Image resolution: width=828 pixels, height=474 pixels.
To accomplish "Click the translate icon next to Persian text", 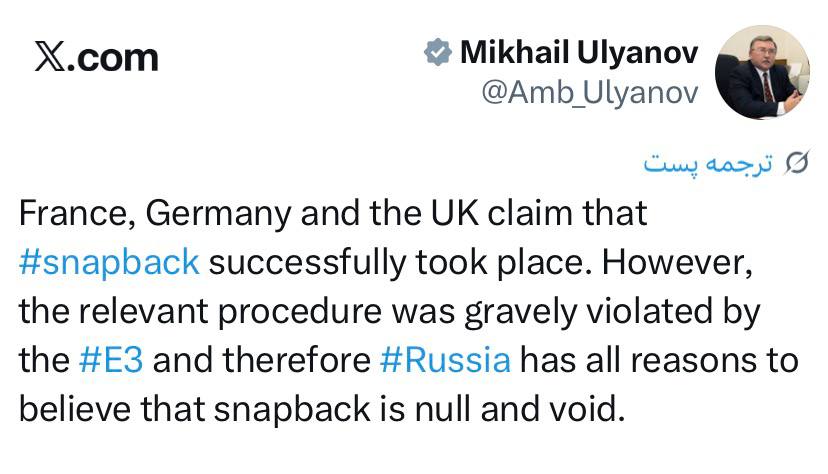I will click(796, 163).
